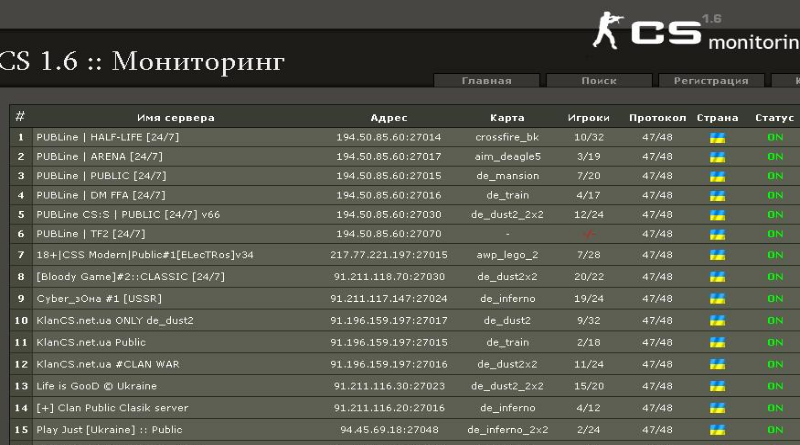This screenshot has height=445, width=800.
Task: Click the ON status for PUBLine ARENA server
Action: click(775, 156)
